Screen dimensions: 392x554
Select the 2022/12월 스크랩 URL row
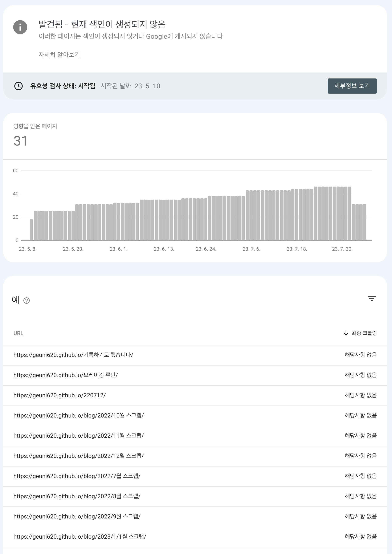tap(195, 456)
